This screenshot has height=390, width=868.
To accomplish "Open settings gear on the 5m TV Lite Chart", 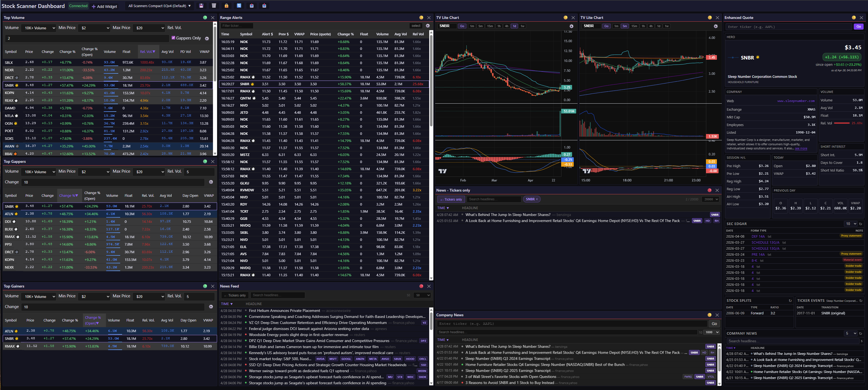I will (x=716, y=26).
